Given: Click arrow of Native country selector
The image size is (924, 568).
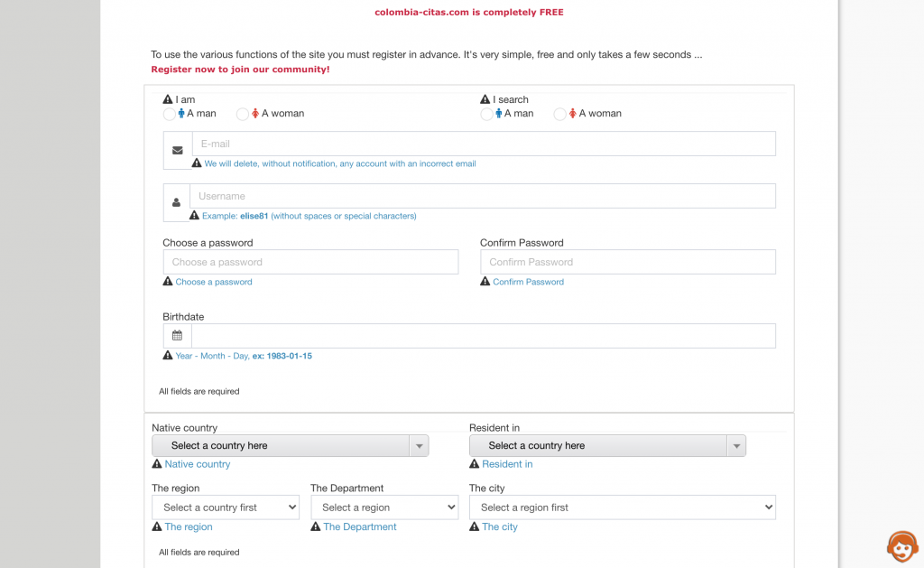Looking at the screenshot, I should tap(419, 446).
